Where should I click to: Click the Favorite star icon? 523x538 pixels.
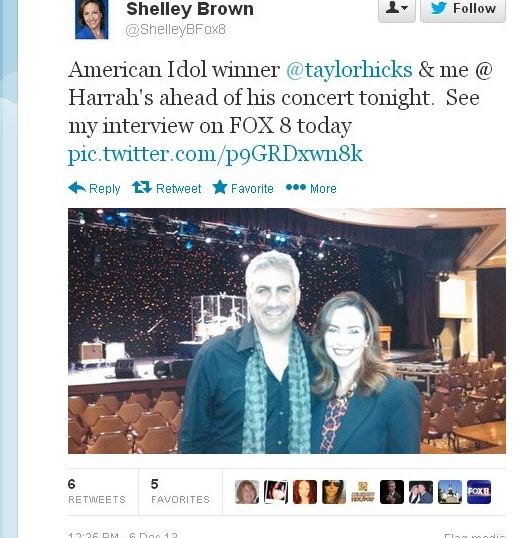pyautogui.click(x=220, y=187)
